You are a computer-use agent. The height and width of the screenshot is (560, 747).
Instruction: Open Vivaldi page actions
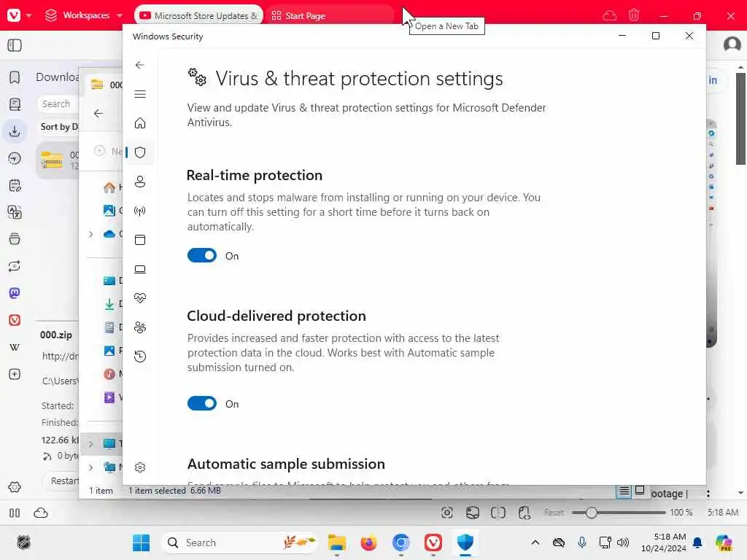point(524,513)
